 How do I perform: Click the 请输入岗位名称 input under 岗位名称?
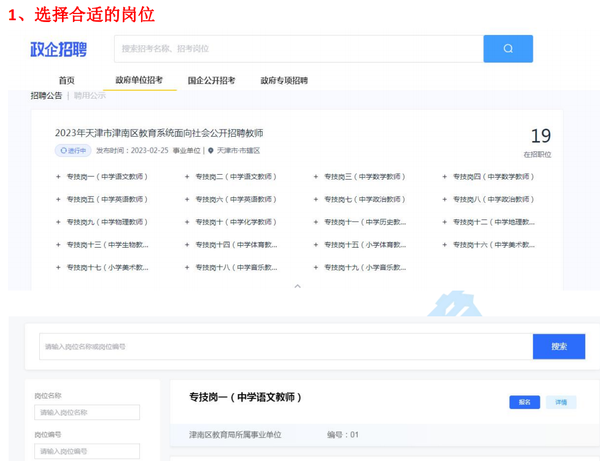pos(87,412)
